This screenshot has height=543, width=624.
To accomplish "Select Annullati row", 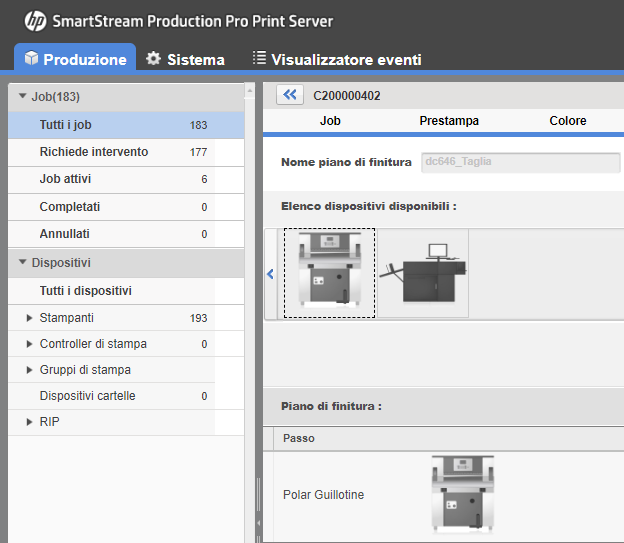I will 126,234.
